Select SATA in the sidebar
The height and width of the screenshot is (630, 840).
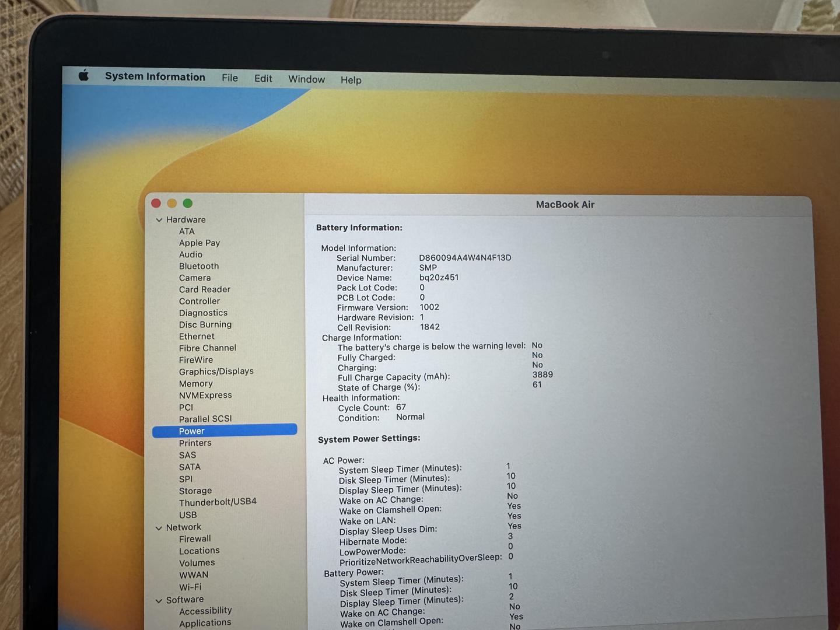190,467
